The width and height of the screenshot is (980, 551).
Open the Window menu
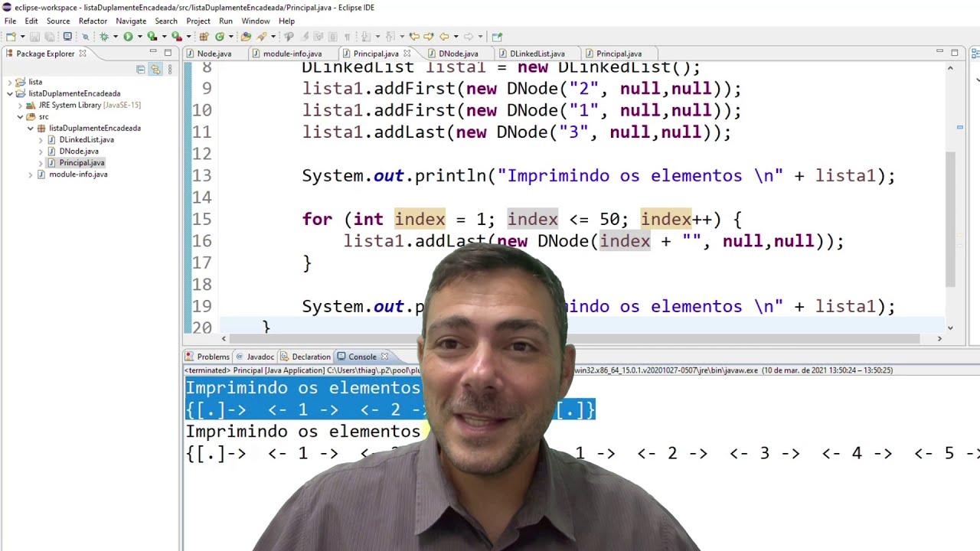(256, 21)
